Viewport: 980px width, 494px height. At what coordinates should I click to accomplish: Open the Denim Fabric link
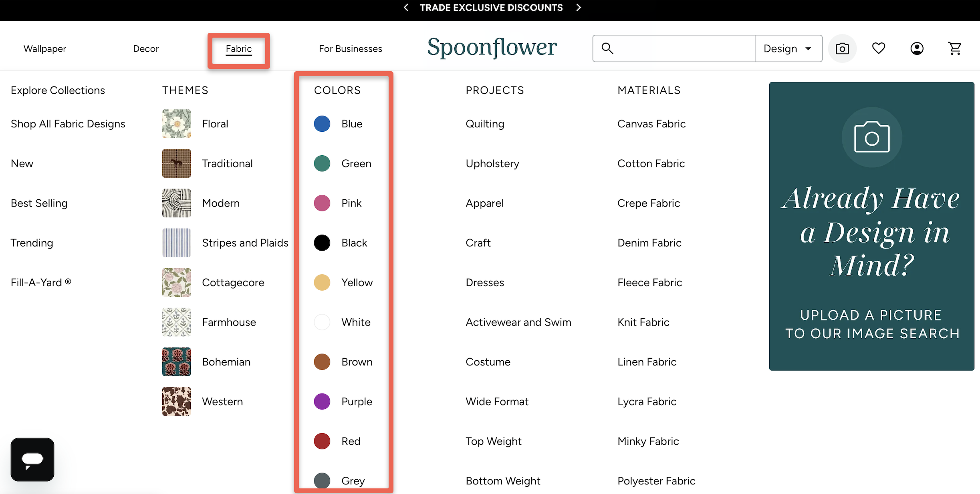click(649, 243)
